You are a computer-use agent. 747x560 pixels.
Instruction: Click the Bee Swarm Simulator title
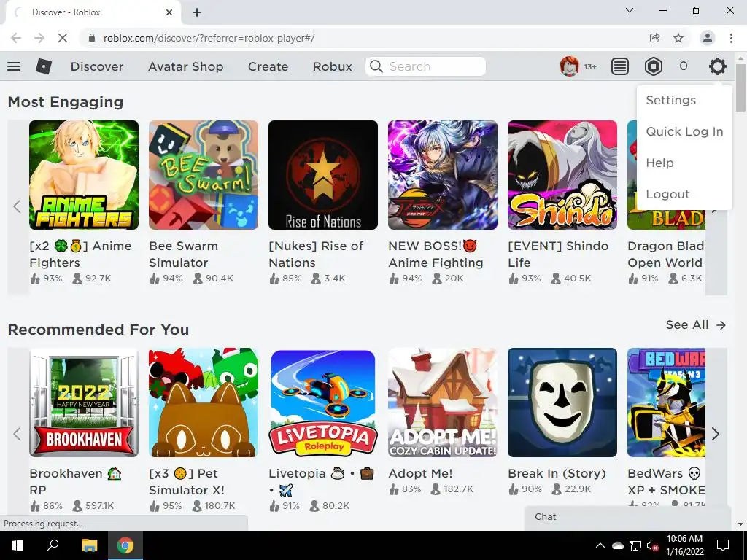click(183, 254)
